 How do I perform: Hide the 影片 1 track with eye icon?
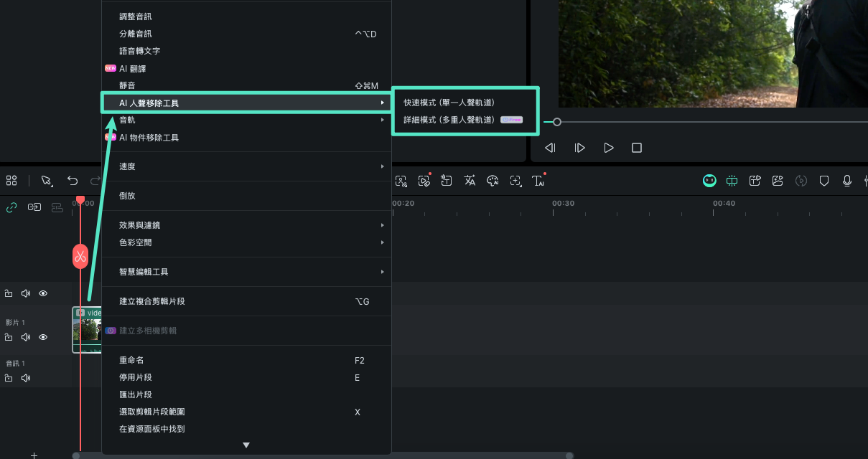tap(43, 337)
